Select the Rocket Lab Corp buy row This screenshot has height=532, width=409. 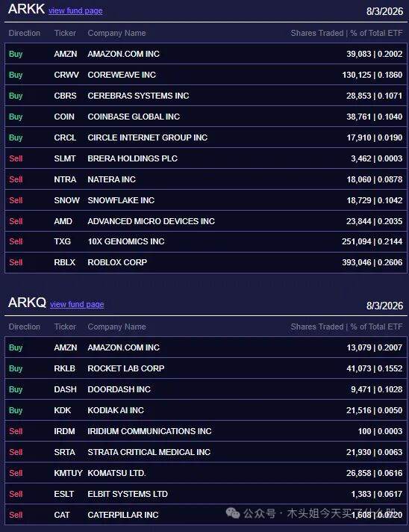[x=206, y=368]
